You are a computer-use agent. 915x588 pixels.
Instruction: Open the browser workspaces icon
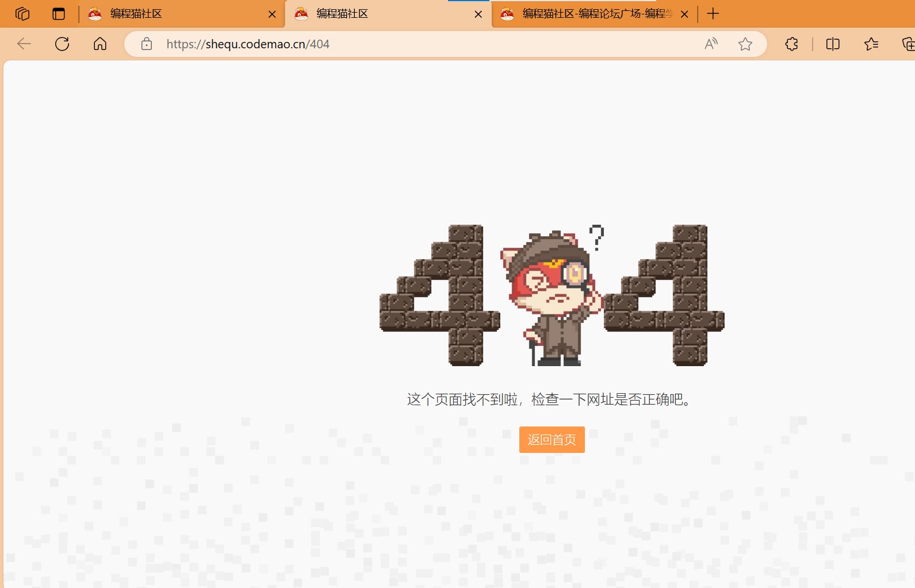click(x=22, y=14)
